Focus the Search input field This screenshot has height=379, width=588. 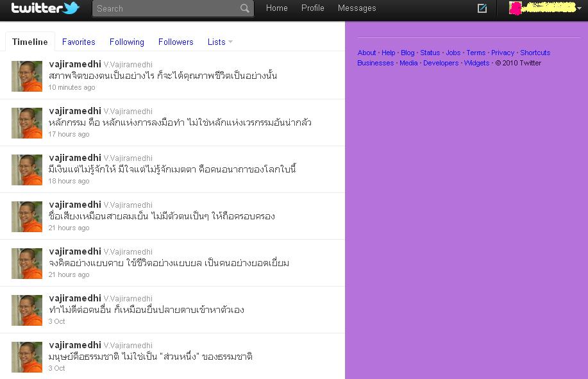coord(173,8)
